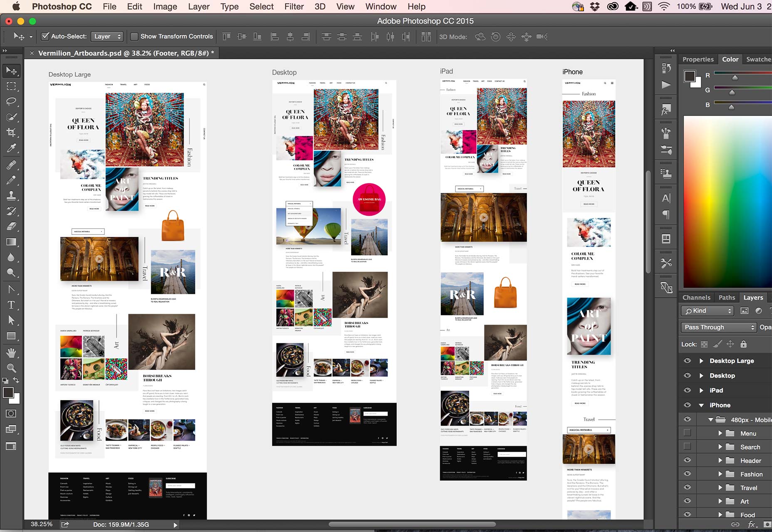772x532 pixels.
Task: Pick the Eyedropper tool
Action: (x=11, y=148)
